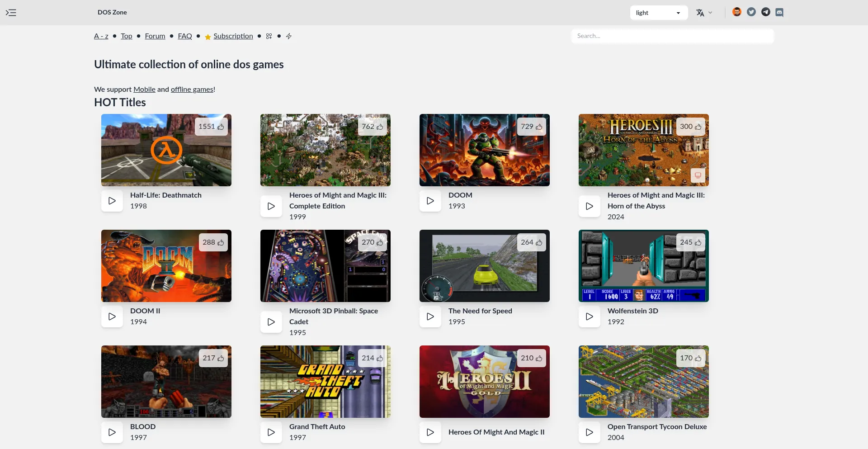Viewport: 868px width, 449px height.
Task: Focus the Search input field
Action: point(673,36)
